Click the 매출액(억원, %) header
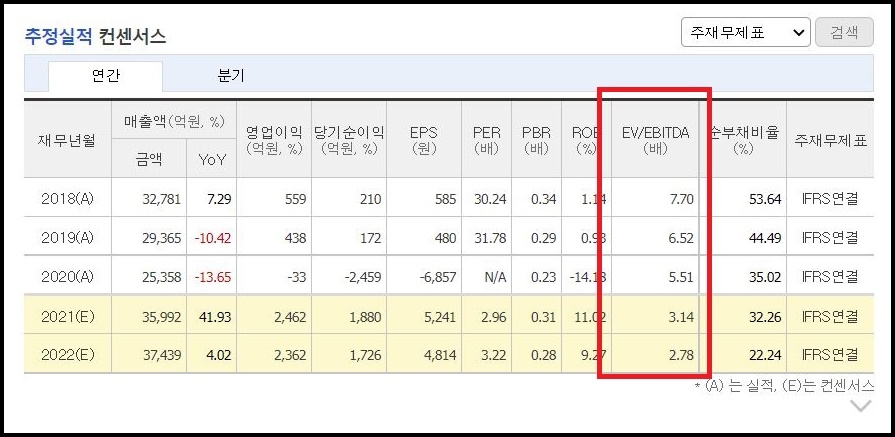 click(x=174, y=121)
